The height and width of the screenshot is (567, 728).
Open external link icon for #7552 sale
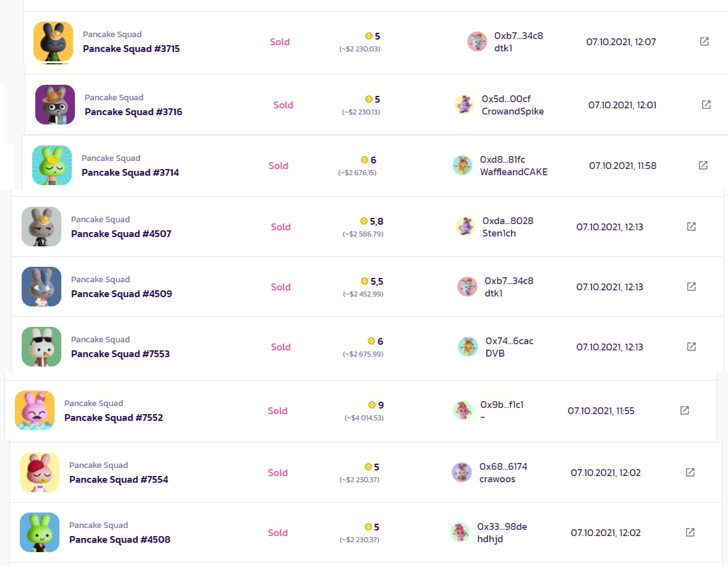[685, 410]
